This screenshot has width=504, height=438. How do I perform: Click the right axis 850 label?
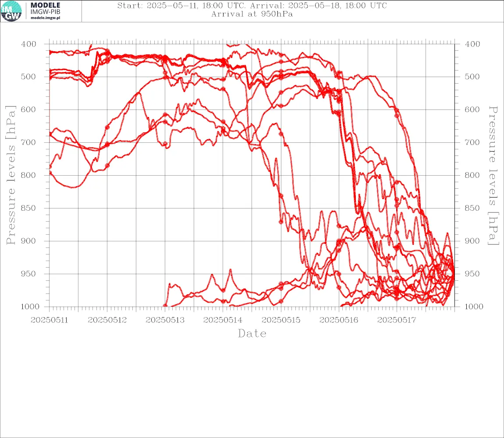point(472,208)
